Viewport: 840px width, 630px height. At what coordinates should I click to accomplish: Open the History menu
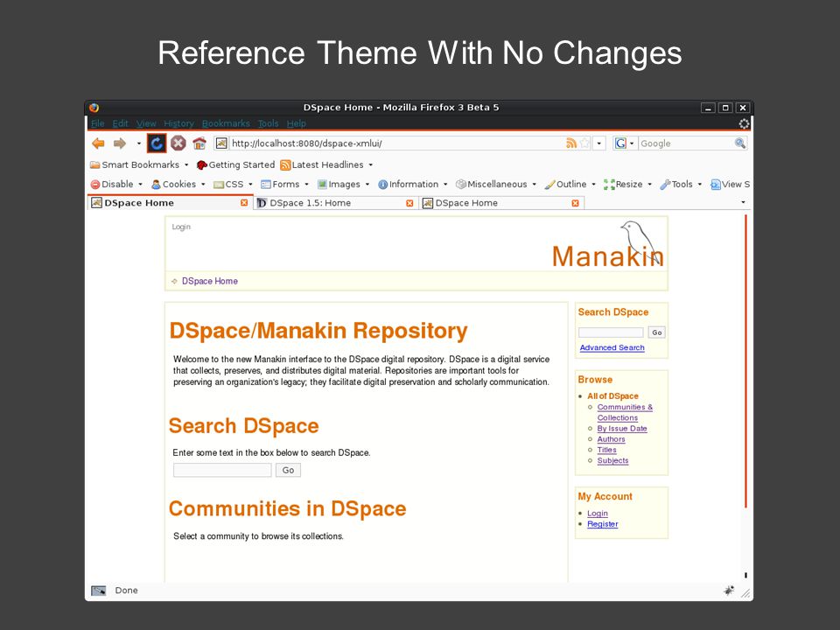(178, 123)
